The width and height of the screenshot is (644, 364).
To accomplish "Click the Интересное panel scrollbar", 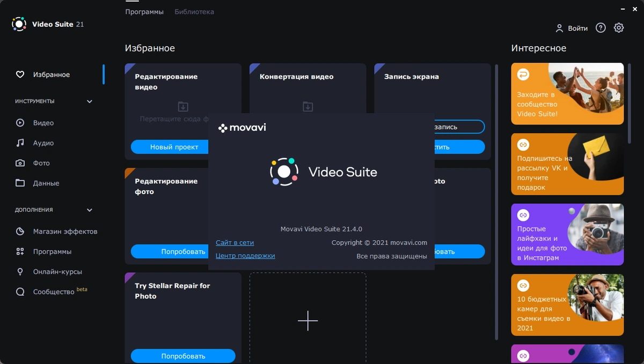I will point(630,102).
